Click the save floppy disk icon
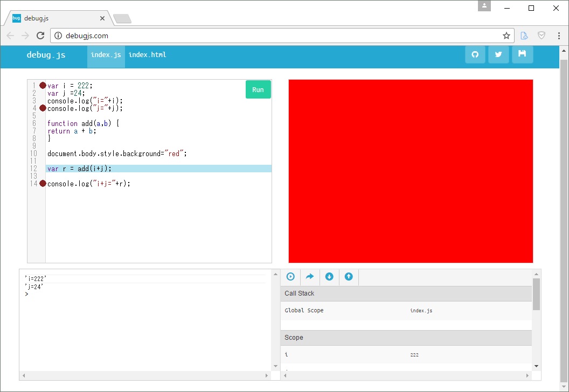The width and height of the screenshot is (569, 392). [x=522, y=54]
